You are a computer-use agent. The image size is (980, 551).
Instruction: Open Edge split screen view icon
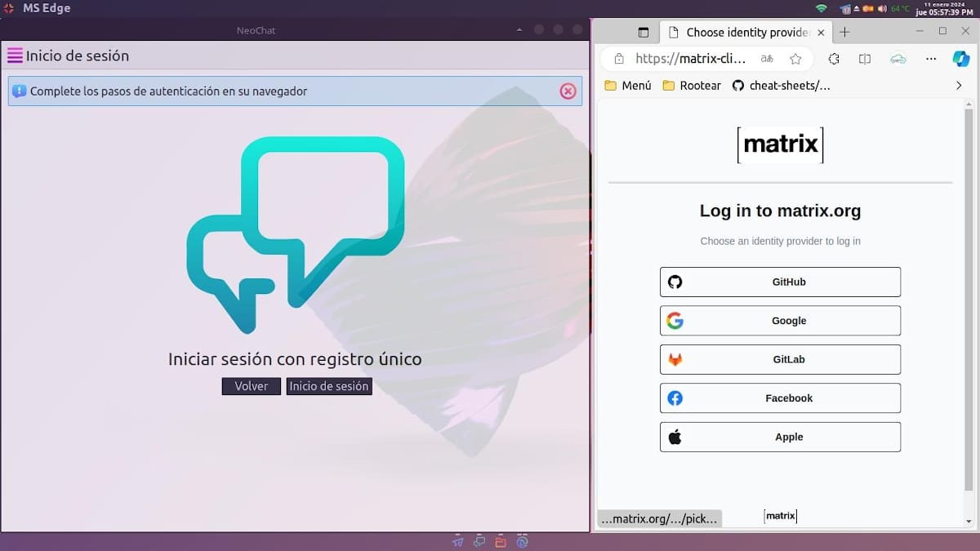[x=865, y=59]
